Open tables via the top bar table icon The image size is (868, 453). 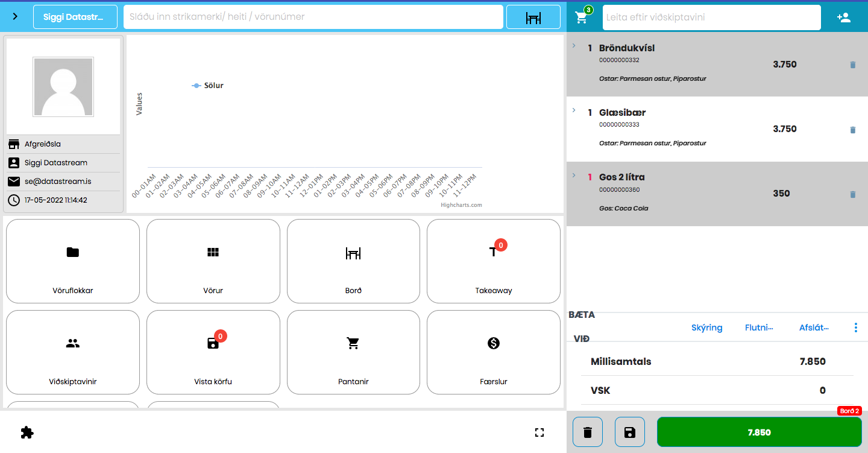533,17
